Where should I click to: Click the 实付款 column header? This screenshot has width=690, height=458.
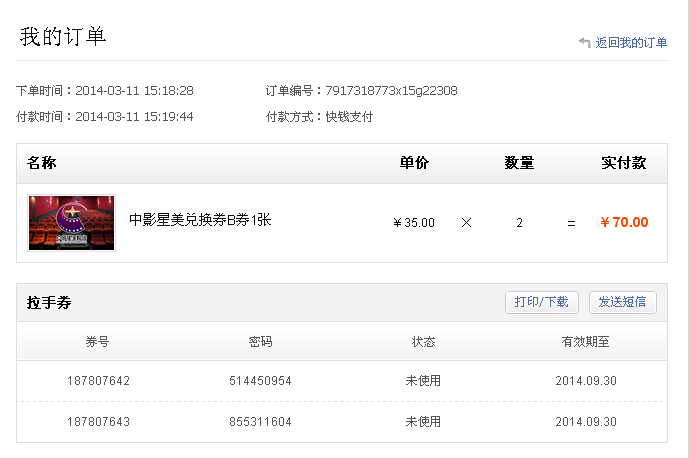click(623, 163)
